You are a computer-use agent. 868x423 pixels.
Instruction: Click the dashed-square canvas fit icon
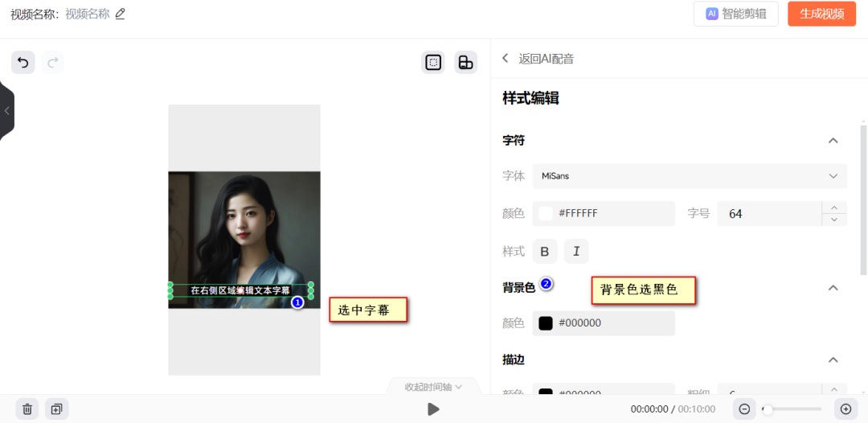click(x=433, y=63)
